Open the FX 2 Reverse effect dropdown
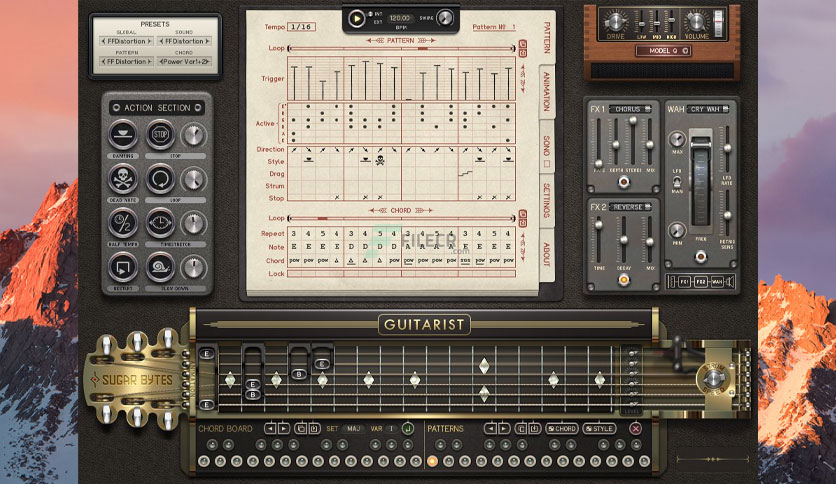The height and width of the screenshot is (484, 836). pyautogui.click(x=631, y=207)
